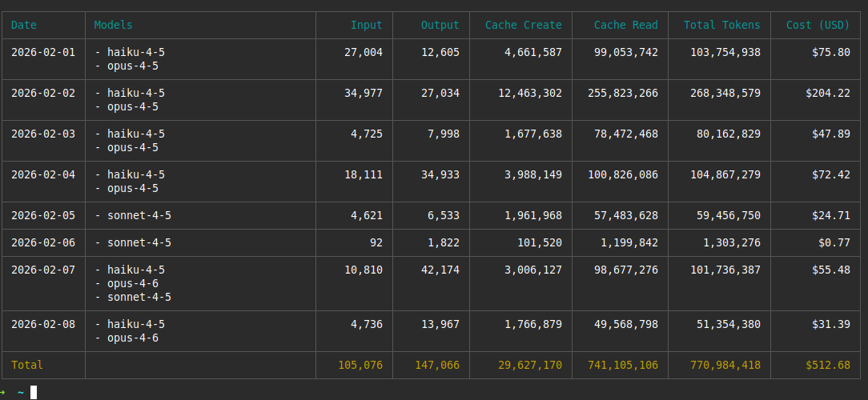Click the Cache Read column header

click(626, 25)
